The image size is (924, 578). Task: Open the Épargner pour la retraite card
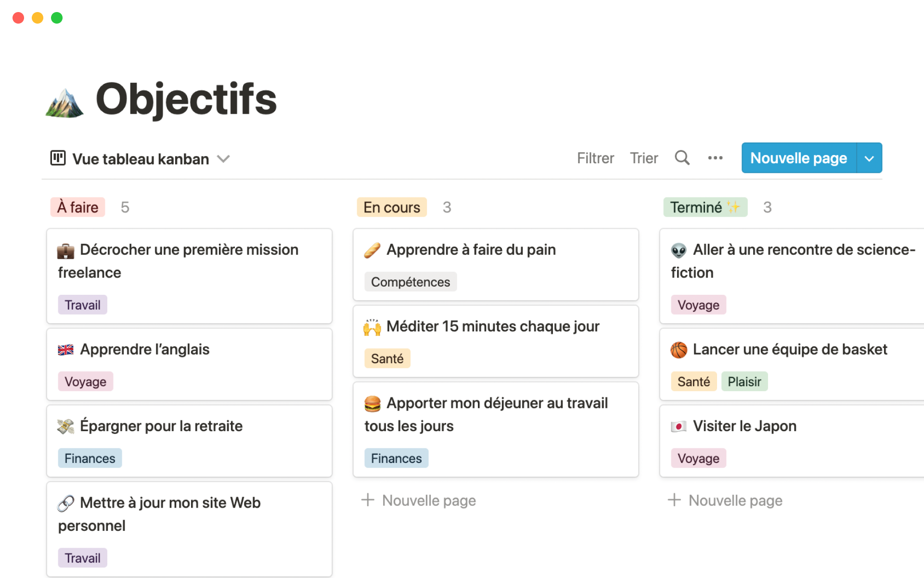(161, 426)
